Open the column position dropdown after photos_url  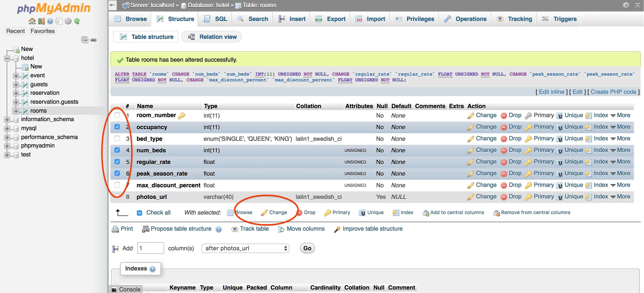coord(245,248)
